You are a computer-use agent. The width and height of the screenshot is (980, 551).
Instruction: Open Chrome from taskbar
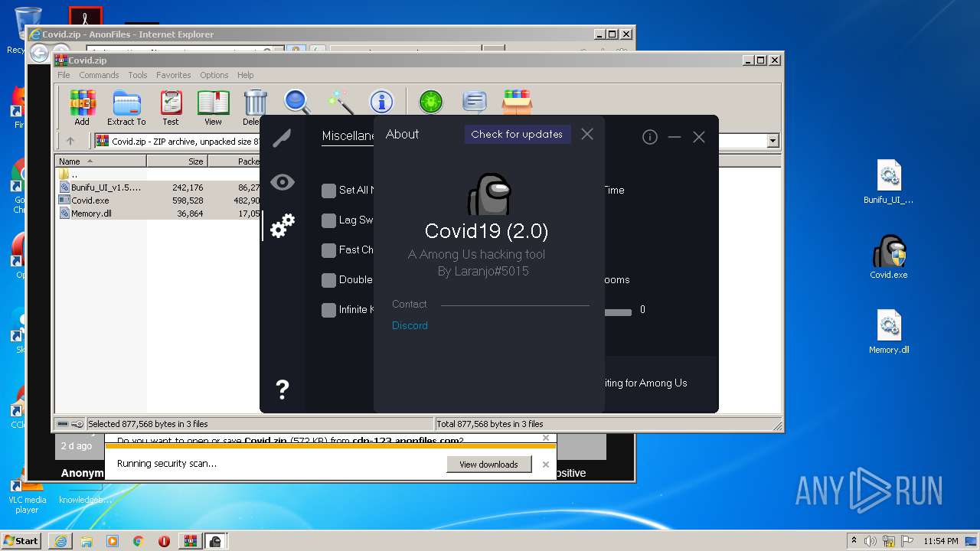click(139, 541)
